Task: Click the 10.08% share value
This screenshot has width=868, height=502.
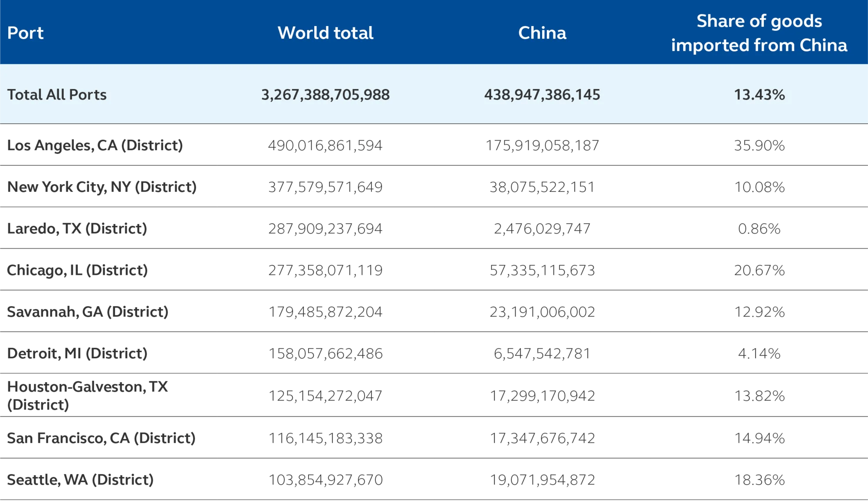Action: click(x=759, y=187)
